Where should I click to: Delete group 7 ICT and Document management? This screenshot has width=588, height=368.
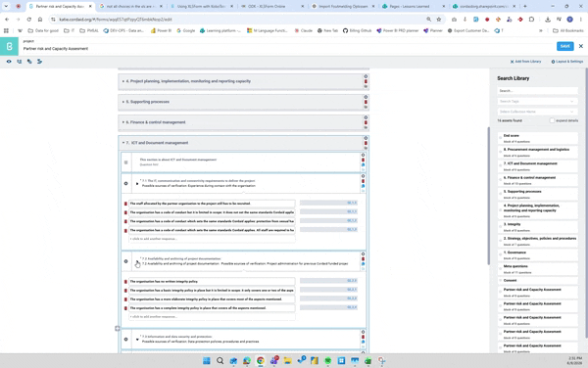[366, 143]
